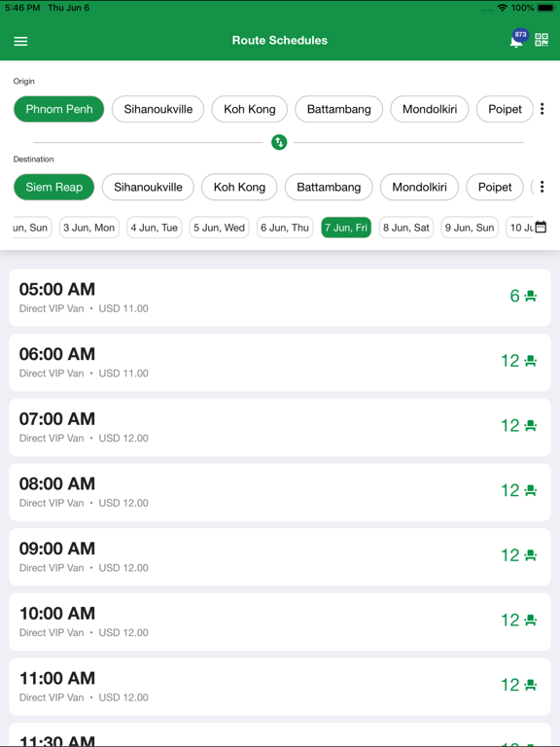Tap seat icon for 09:00 AM trip

531,555
